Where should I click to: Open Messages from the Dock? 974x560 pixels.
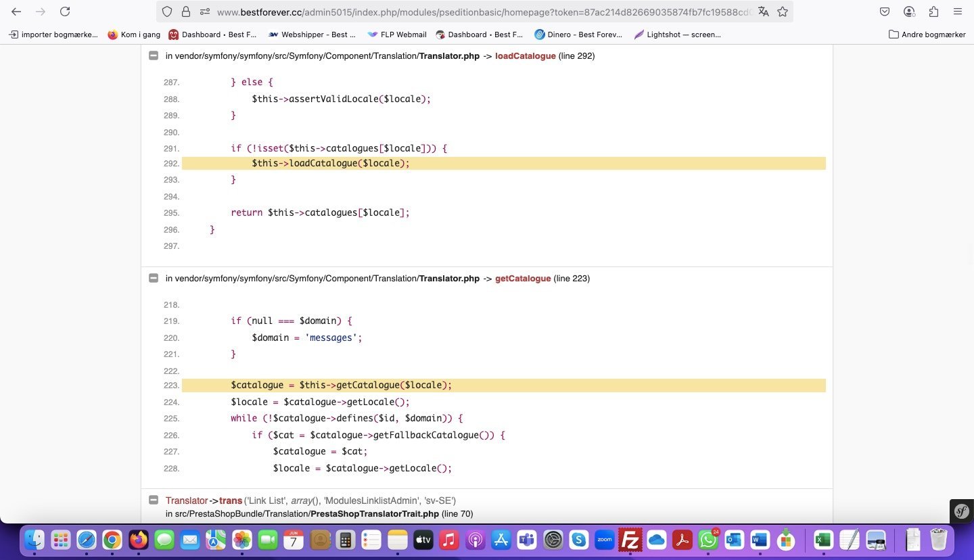pos(164,540)
